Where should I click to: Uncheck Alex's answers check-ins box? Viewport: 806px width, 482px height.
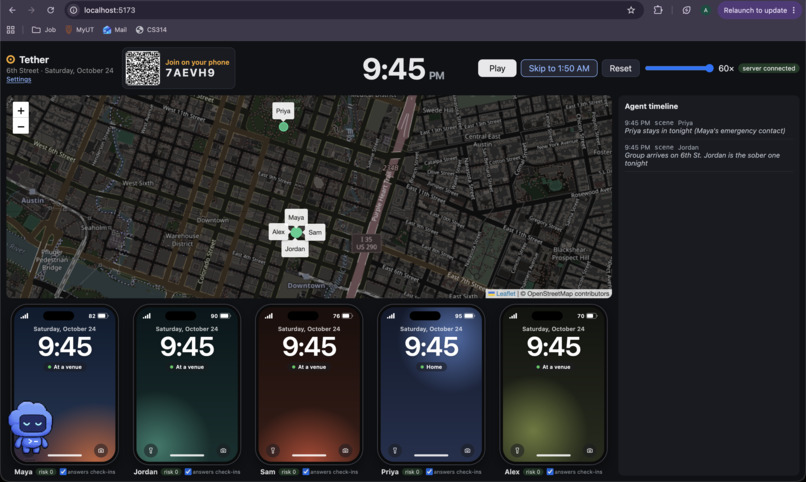click(x=550, y=472)
